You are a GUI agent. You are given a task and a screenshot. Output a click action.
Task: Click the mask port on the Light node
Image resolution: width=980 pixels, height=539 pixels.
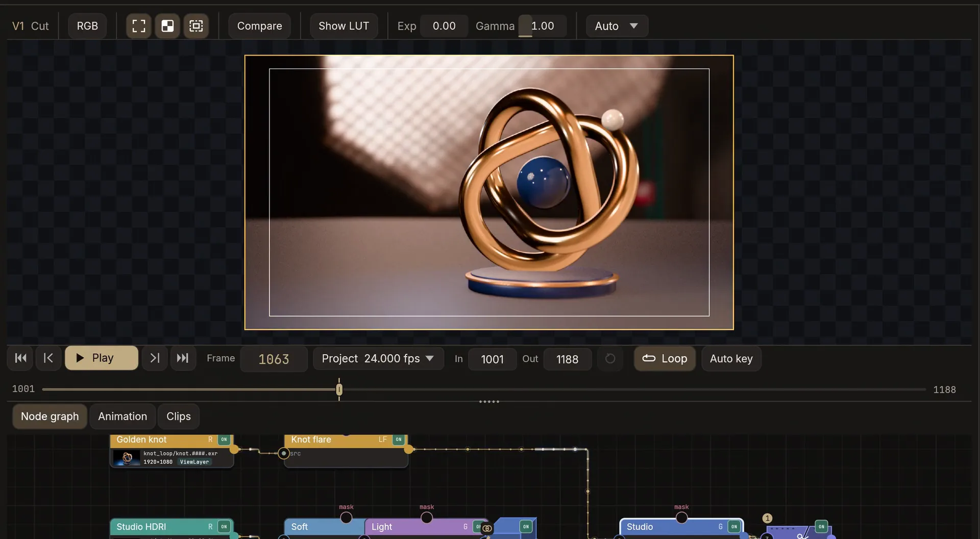[427, 518]
